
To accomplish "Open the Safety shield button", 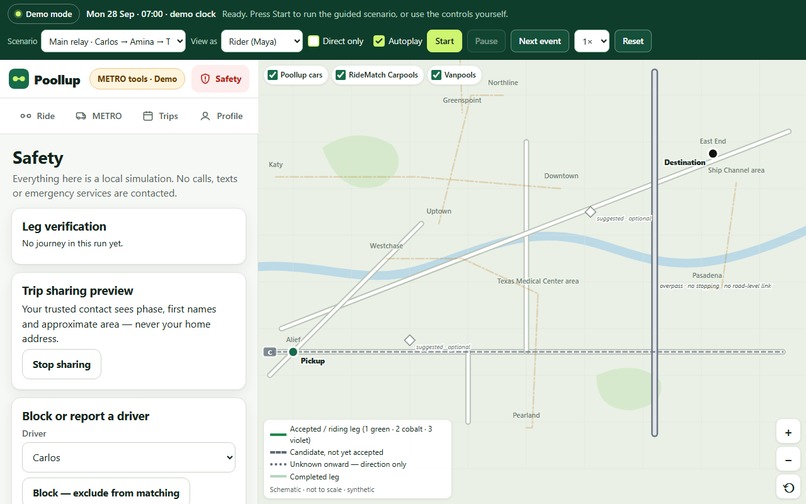I will coord(221,79).
